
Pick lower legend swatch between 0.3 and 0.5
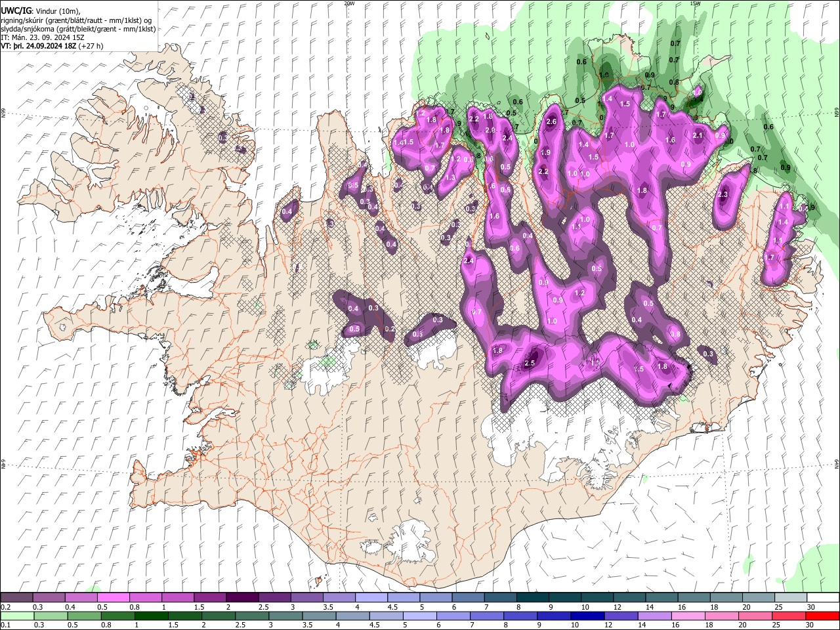coord(51,616)
